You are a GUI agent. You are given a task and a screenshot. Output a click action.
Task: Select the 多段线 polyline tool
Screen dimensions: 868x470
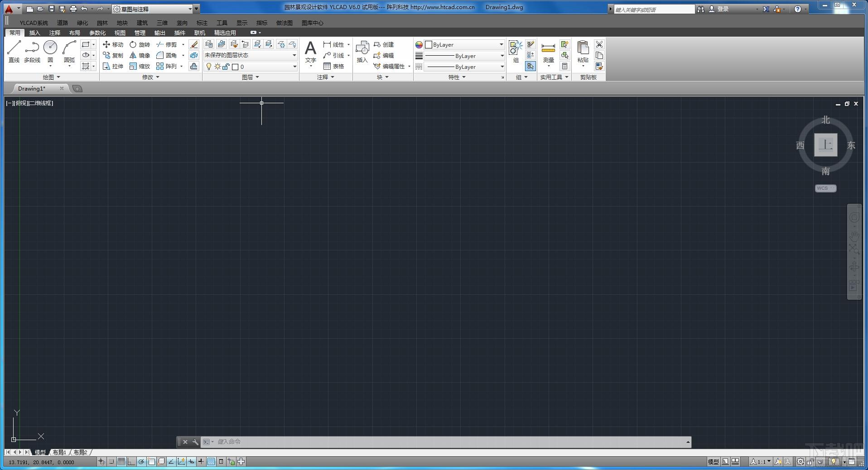32,51
